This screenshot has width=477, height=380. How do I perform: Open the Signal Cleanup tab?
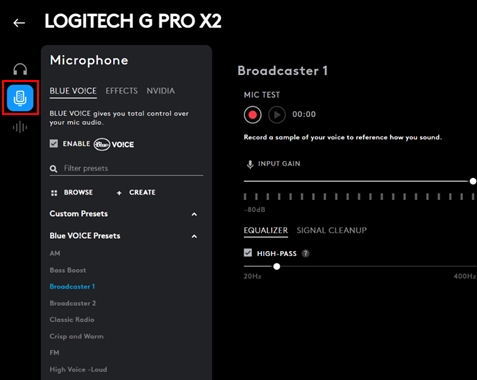332,230
